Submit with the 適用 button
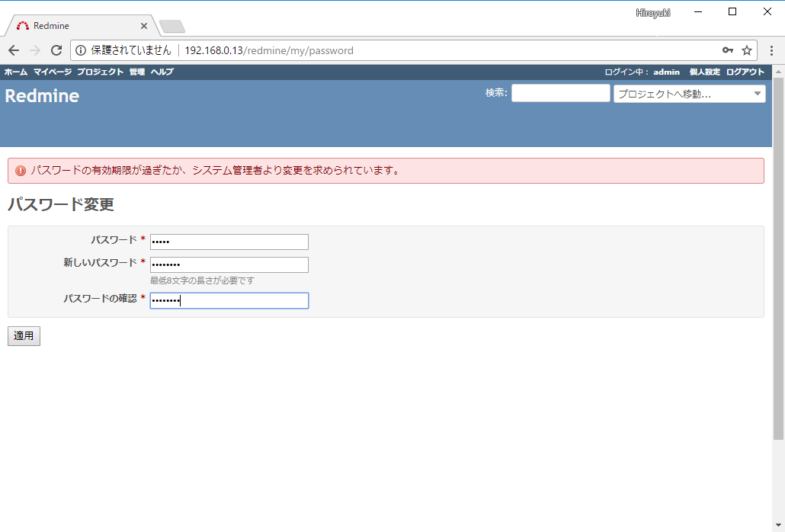The image size is (785, 532). click(24, 336)
